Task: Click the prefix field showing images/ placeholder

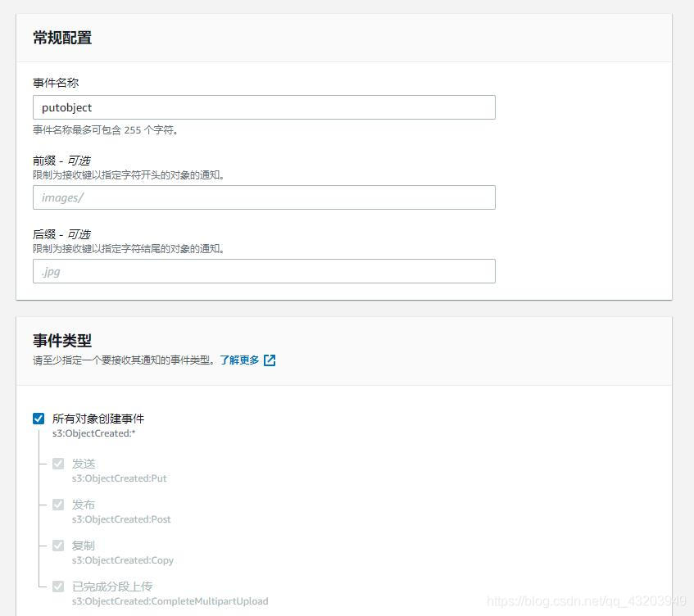Action: (264, 197)
